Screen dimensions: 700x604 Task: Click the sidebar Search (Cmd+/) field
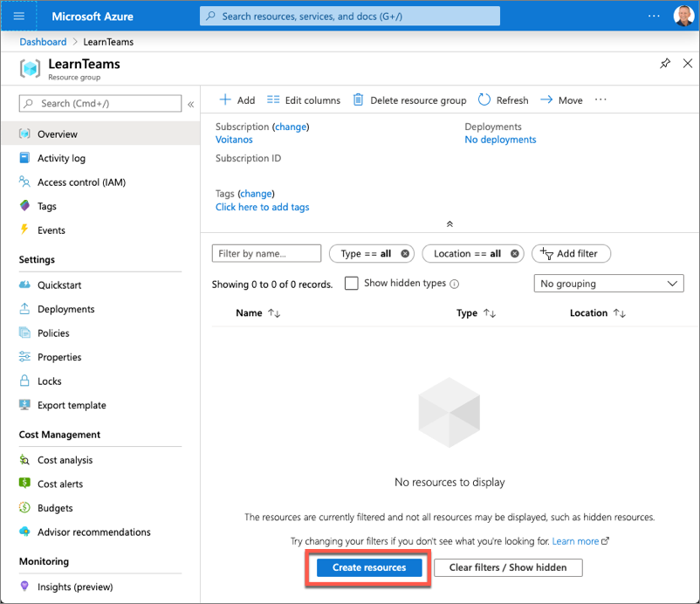click(100, 104)
